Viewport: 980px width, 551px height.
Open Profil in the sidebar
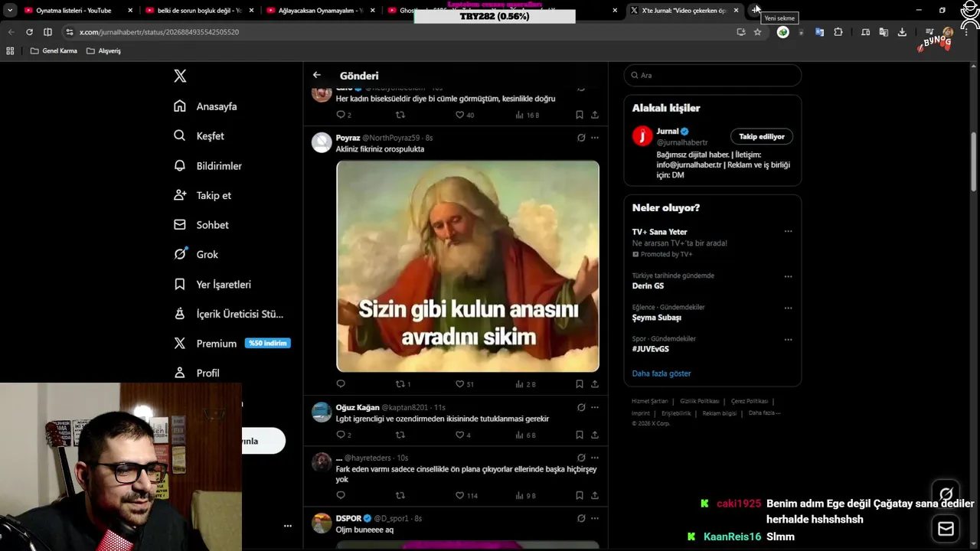[x=197, y=373]
